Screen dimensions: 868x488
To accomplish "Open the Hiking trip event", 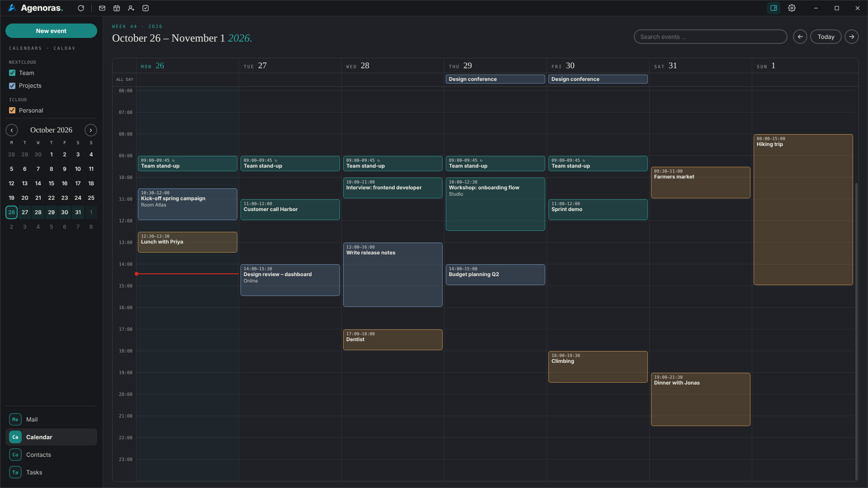I will pos(803,210).
